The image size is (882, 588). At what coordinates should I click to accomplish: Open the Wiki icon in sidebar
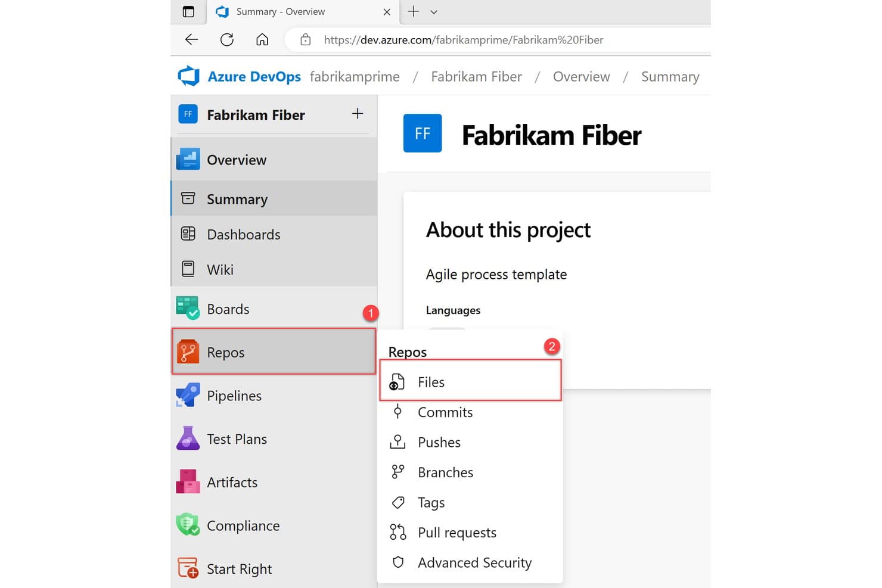[188, 269]
